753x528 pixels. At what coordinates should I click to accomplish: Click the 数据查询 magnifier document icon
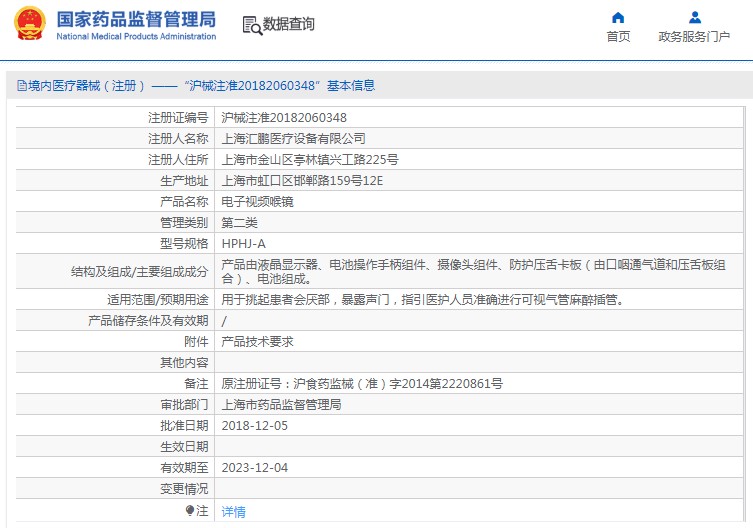[x=251, y=25]
